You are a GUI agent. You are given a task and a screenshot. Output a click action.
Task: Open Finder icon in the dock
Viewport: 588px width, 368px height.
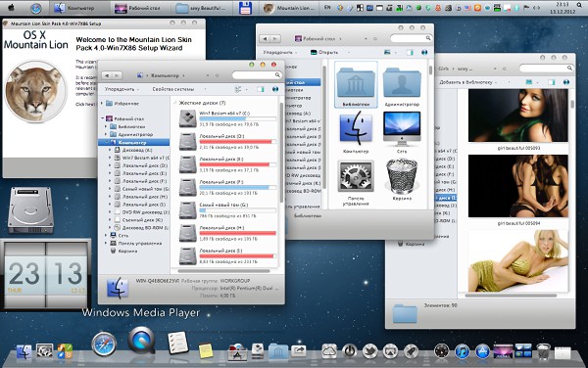(x=24, y=352)
